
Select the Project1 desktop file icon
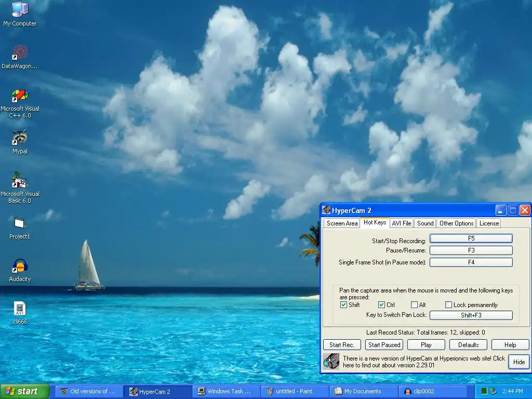[19, 223]
